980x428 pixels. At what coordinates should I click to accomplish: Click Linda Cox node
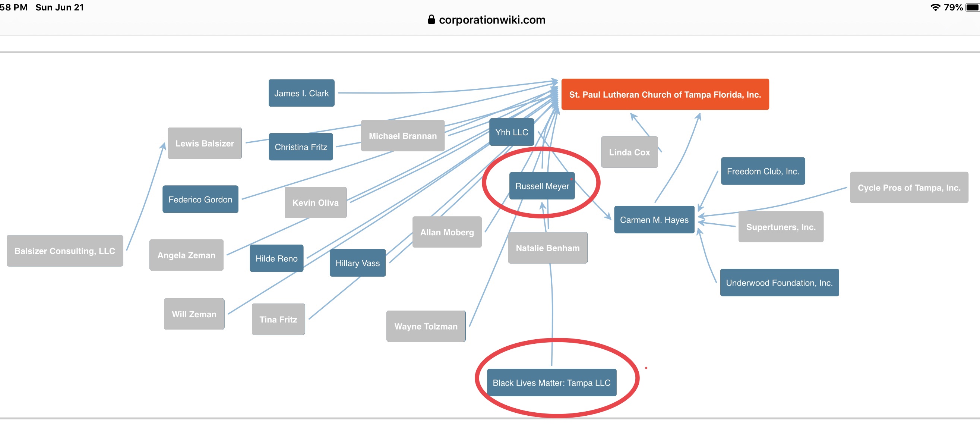(629, 152)
